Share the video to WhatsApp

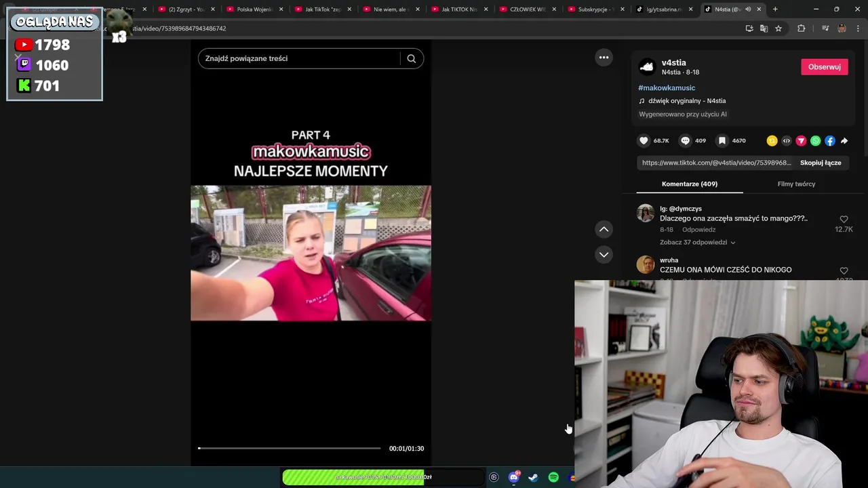click(815, 141)
